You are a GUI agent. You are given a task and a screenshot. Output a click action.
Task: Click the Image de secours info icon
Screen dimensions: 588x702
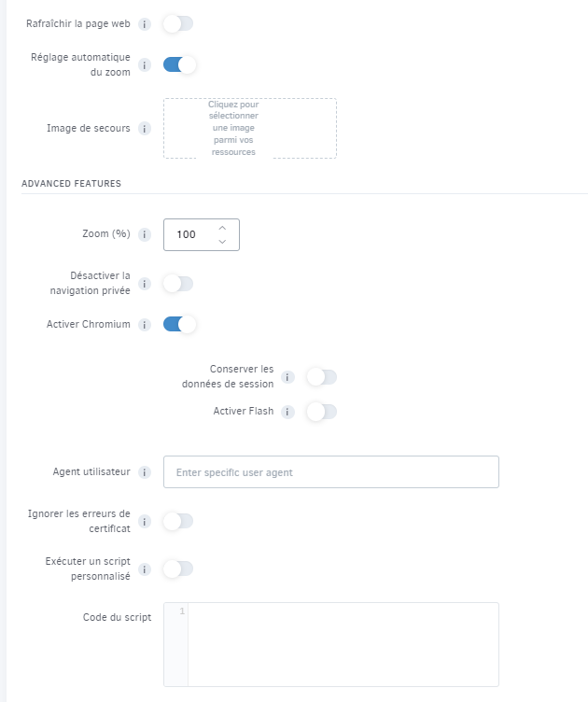point(144,129)
